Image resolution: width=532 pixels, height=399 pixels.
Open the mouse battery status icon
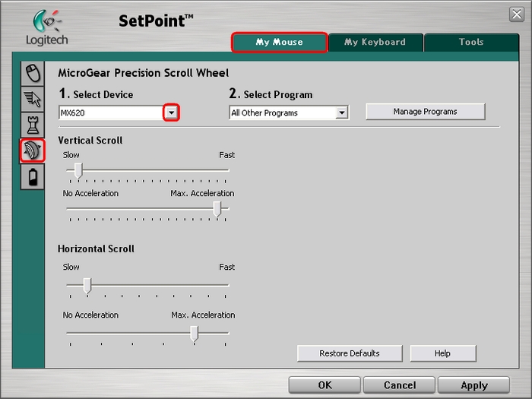click(33, 177)
